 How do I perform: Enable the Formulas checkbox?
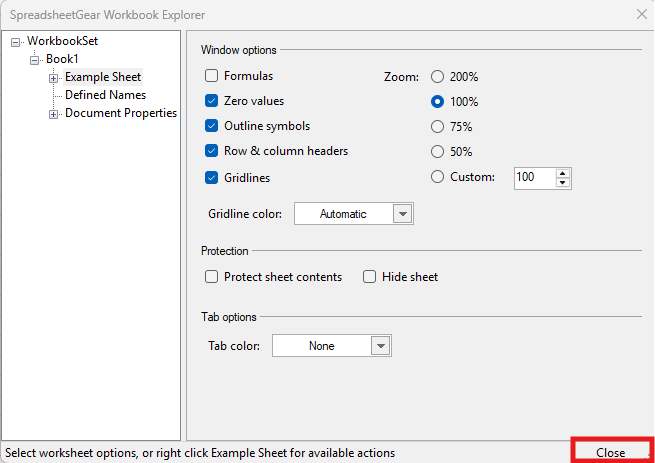click(x=212, y=76)
